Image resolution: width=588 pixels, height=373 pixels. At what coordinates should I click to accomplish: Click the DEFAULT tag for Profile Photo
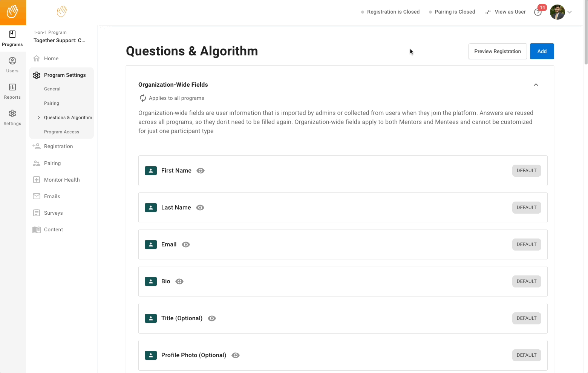coord(527,355)
